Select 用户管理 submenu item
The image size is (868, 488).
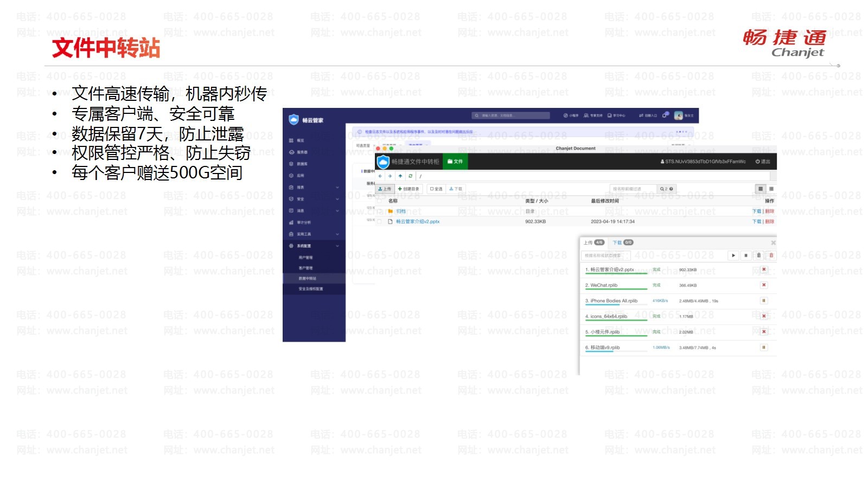coord(305,258)
